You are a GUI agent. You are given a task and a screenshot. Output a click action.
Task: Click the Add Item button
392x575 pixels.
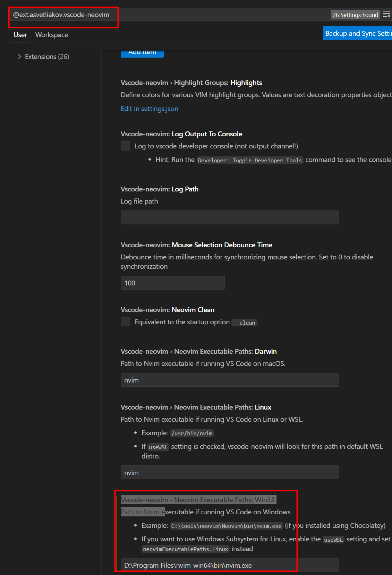(142, 53)
